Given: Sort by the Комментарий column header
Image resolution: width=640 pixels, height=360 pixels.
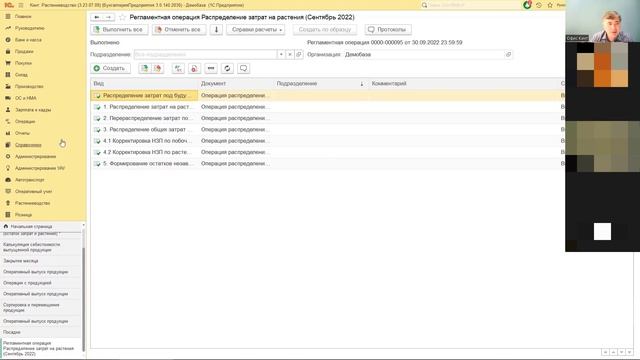Looking at the screenshot, I should [x=463, y=83].
